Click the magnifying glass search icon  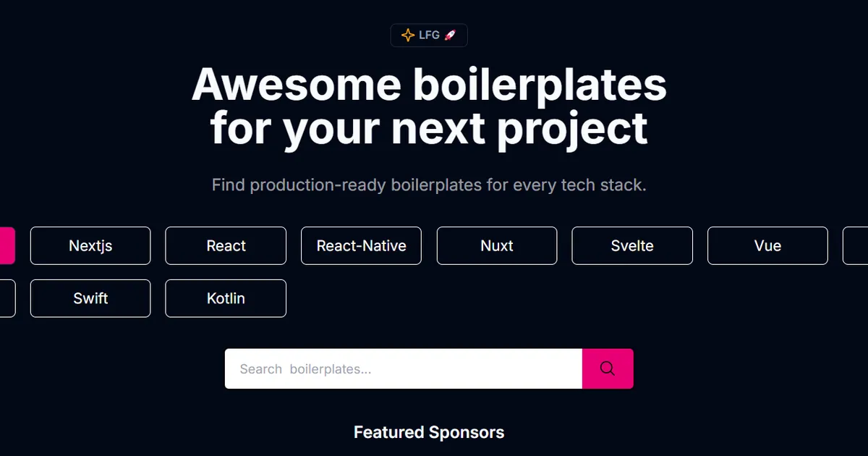coord(607,368)
